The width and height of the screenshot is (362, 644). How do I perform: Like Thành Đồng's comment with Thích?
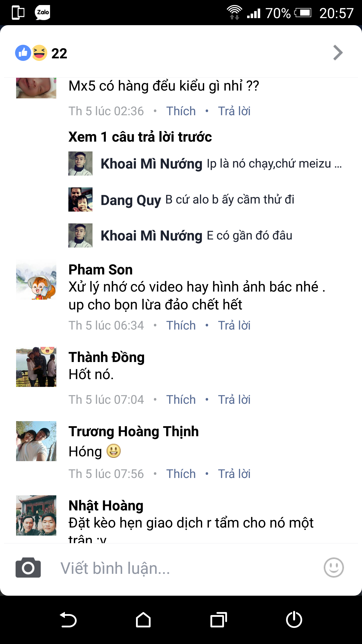point(181,399)
